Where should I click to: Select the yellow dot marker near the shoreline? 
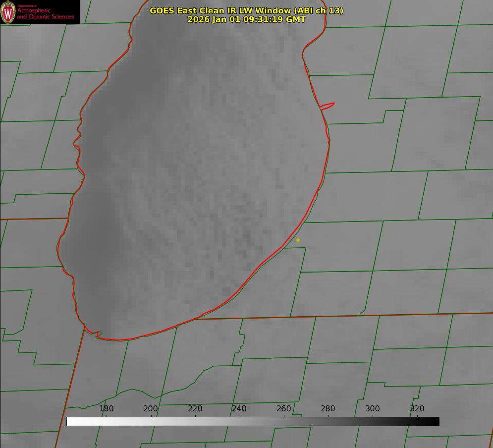[x=298, y=240]
